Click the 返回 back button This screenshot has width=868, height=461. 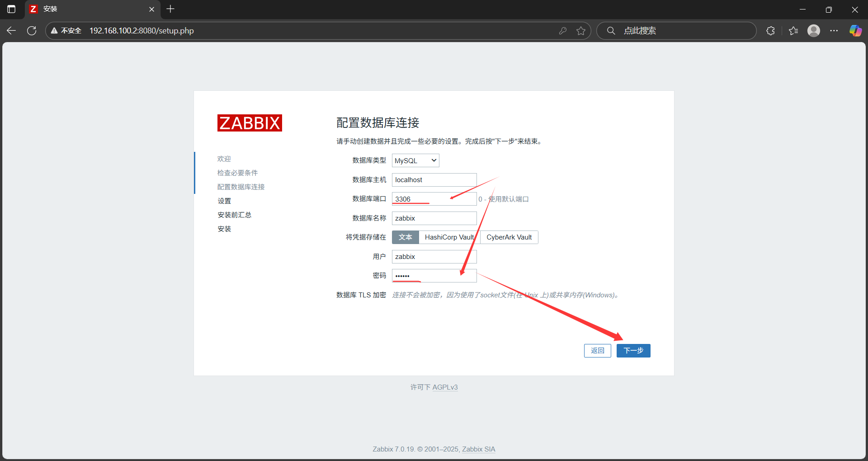click(597, 351)
